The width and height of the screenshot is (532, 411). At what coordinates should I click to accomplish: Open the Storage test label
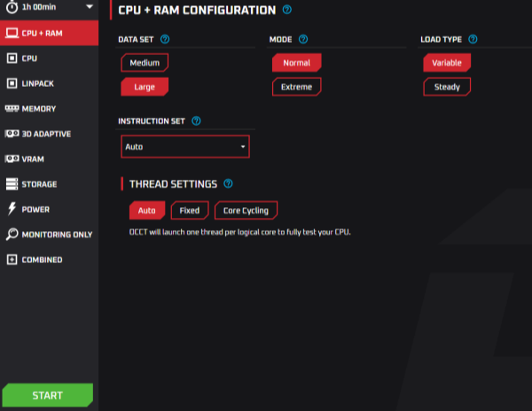[39, 184]
